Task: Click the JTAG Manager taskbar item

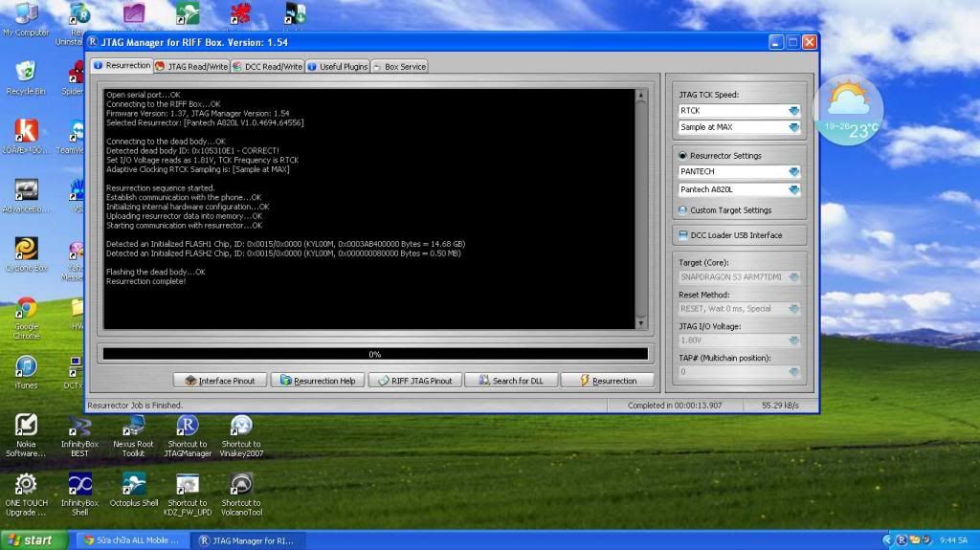Action: tap(246, 540)
